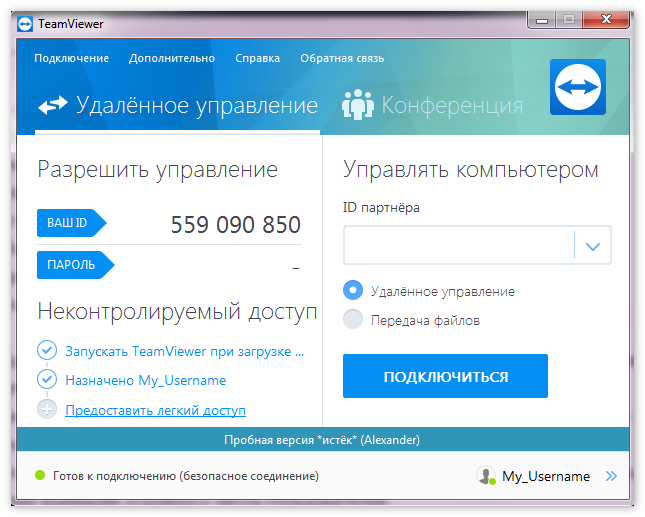The width and height of the screenshot is (645, 517).
Task: Click the password value dash field
Action: (296, 268)
